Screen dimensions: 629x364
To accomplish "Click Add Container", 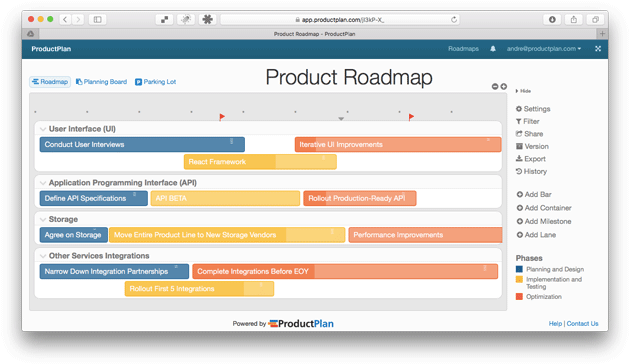I will [544, 208].
